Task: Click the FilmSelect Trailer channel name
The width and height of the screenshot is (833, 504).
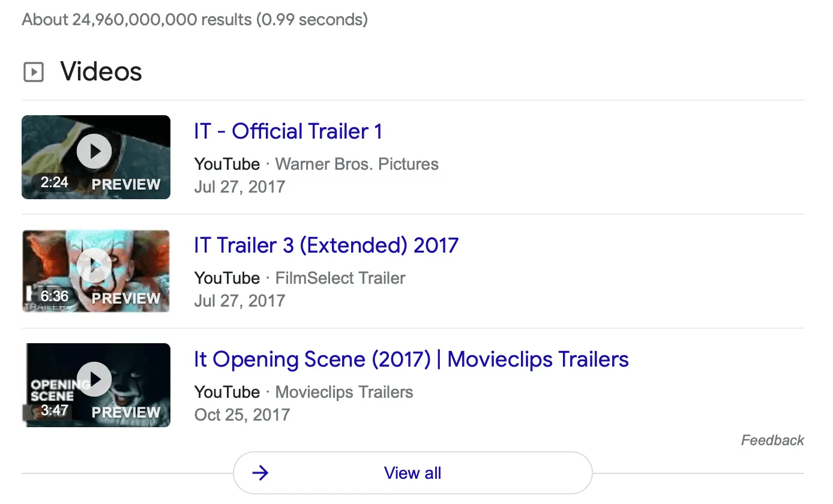Action: click(340, 278)
